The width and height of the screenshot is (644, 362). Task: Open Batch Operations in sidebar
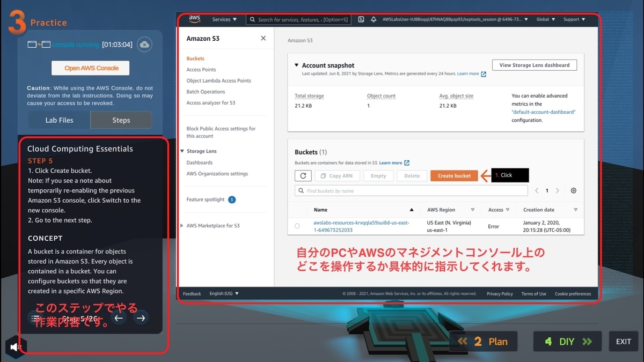(x=206, y=92)
